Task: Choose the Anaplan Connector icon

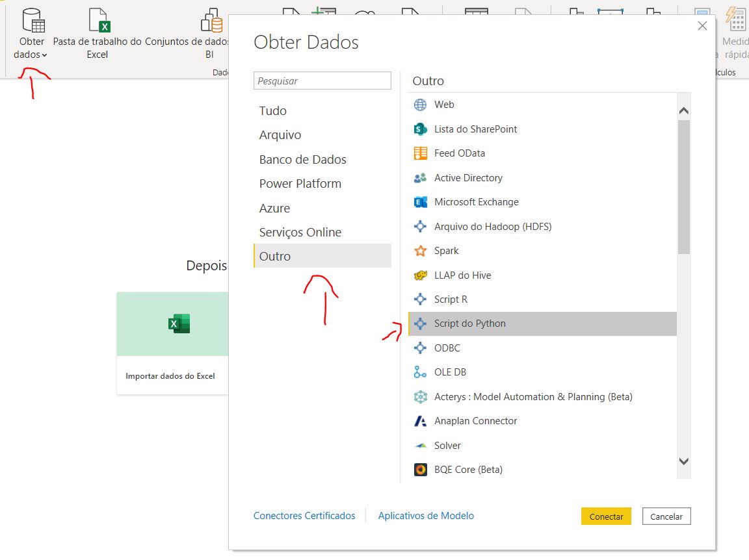Action: [421, 421]
